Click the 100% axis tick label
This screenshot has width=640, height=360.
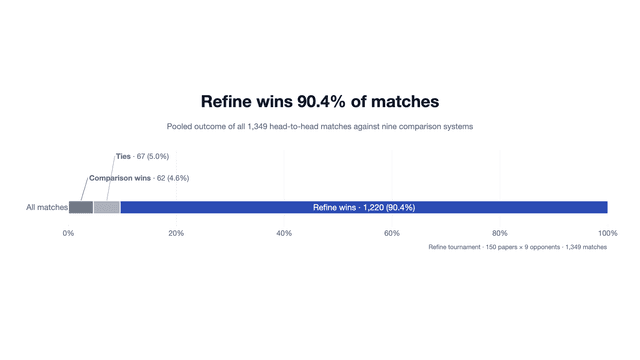point(607,233)
